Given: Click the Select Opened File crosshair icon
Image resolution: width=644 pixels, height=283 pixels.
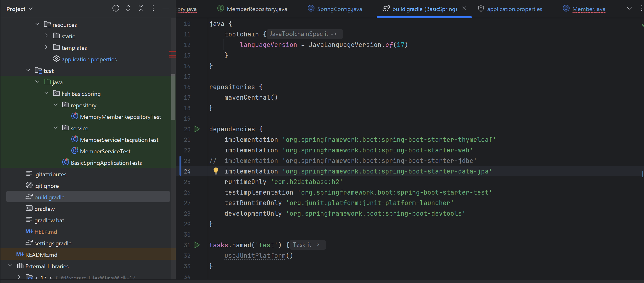Looking at the screenshot, I should (x=116, y=9).
